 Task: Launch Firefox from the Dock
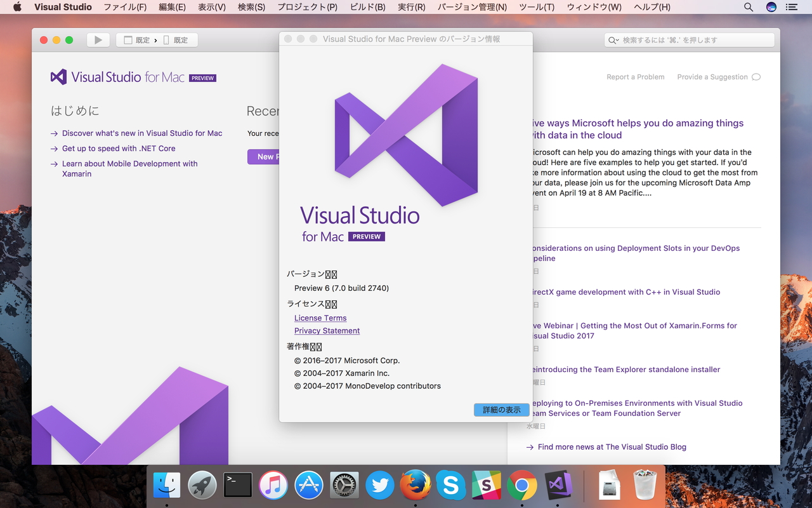pos(415,485)
